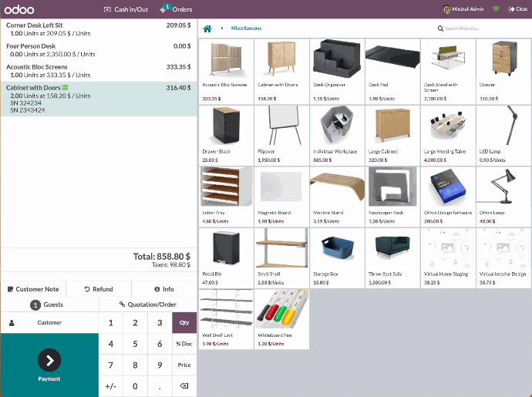This screenshot has width=532, height=397.
Task: Switch numpad to Price mode
Action: pyautogui.click(x=184, y=365)
